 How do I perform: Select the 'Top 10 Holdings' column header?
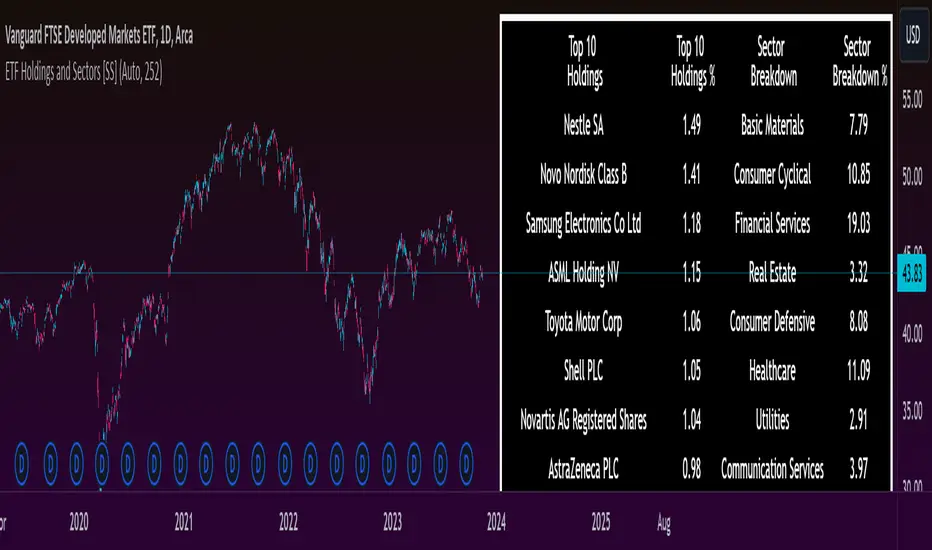pyautogui.click(x=584, y=61)
